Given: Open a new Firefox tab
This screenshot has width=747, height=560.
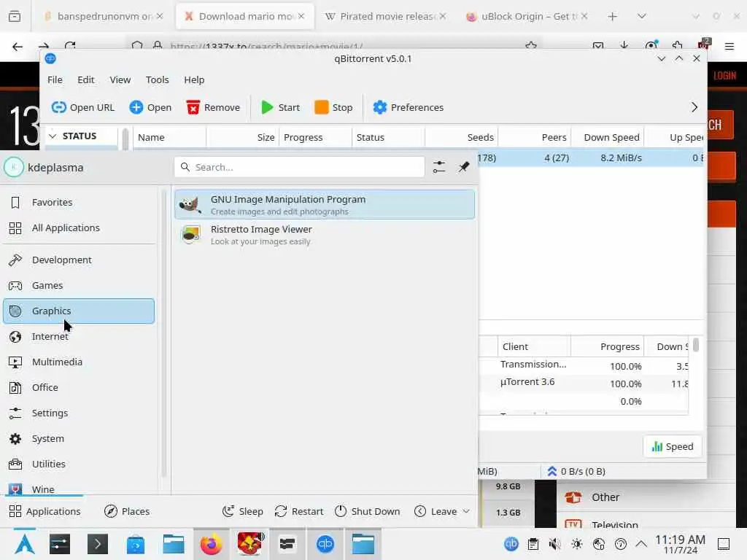Looking at the screenshot, I should [613, 17].
